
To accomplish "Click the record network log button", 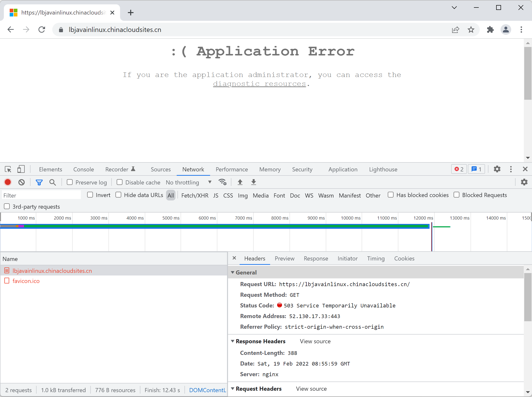I will point(8,182).
